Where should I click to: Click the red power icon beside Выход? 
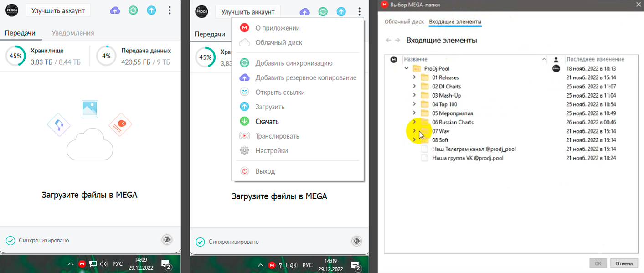click(245, 171)
